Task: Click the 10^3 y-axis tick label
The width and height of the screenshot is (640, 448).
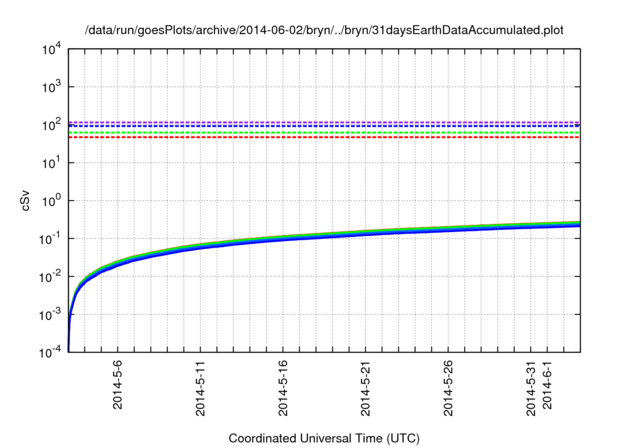Action: (53, 86)
